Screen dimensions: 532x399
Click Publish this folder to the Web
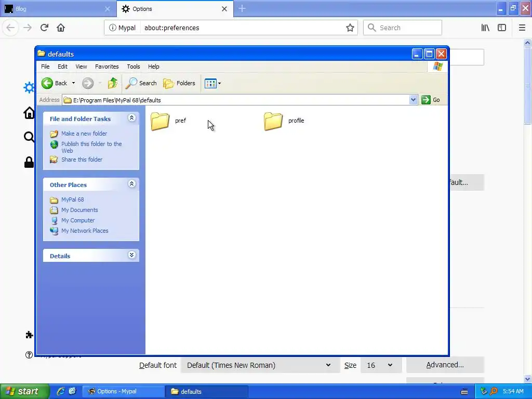[91, 147]
